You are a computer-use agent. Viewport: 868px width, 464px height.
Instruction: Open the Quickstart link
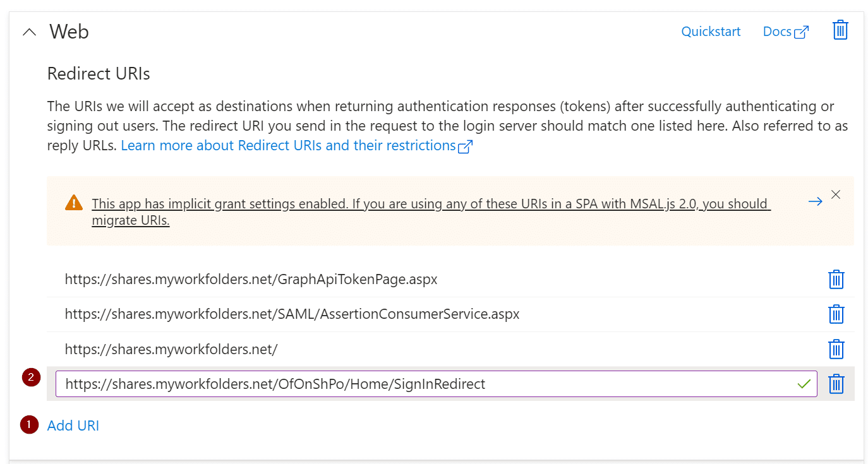coord(711,32)
